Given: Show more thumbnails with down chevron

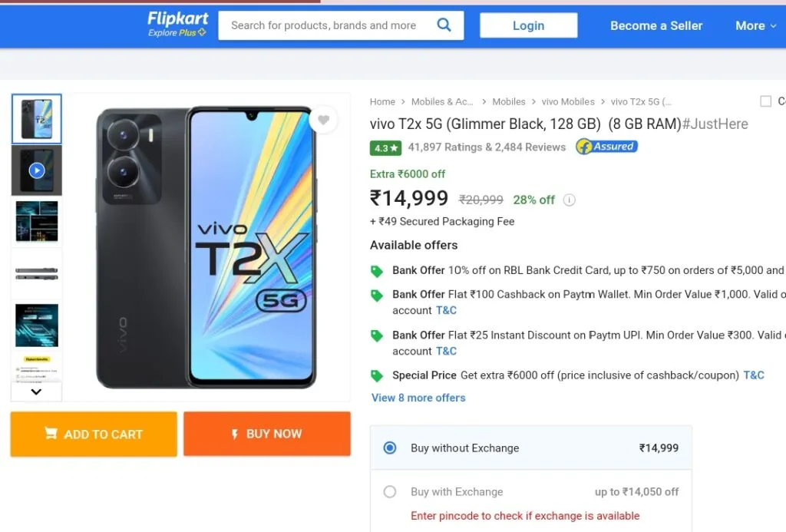Looking at the screenshot, I should tap(36, 392).
